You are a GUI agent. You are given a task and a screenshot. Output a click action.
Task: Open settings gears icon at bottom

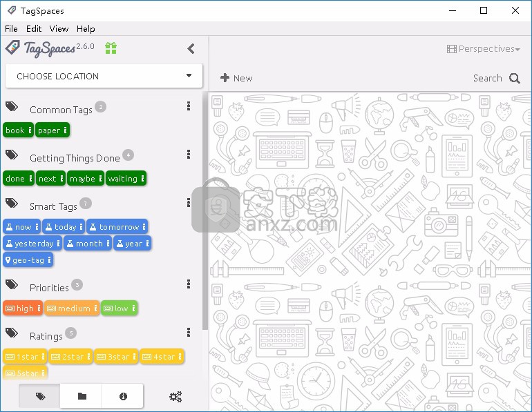pos(175,396)
